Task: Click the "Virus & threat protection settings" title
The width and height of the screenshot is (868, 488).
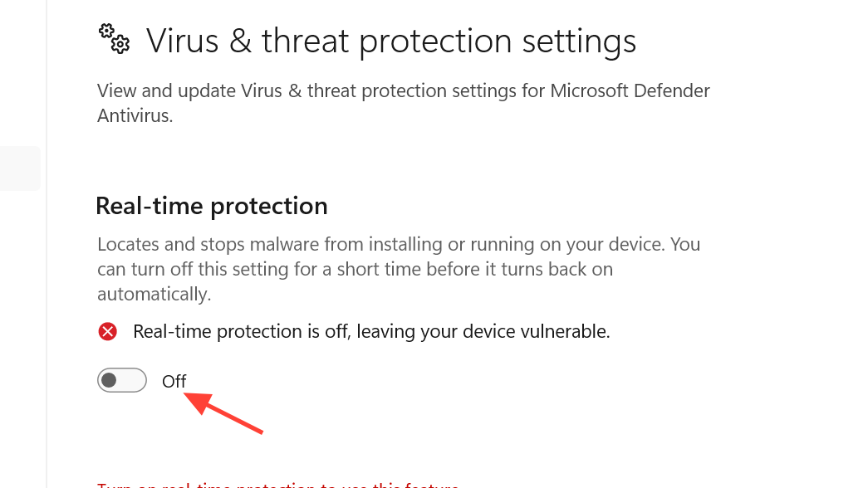Action: (x=390, y=41)
